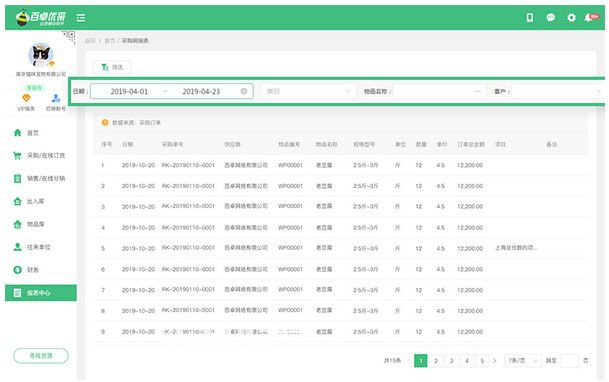Open the dropdown next to the date range
The image size is (609, 382).
[x=308, y=91]
